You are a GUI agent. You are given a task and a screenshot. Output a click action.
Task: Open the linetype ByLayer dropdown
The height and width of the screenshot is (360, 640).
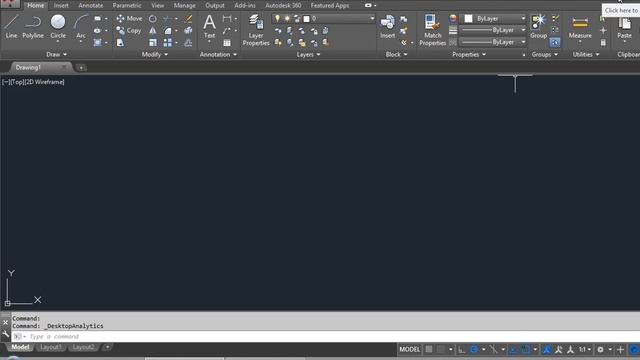coord(493,42)
